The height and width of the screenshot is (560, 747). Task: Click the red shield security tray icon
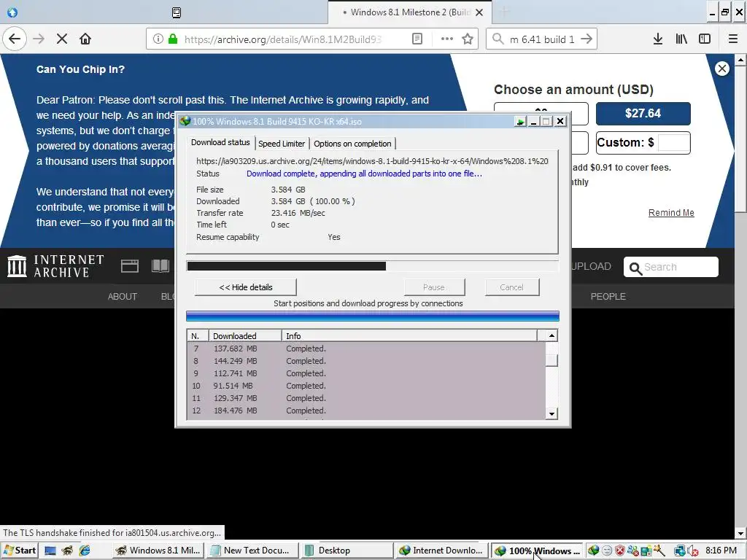coord(619,551)
